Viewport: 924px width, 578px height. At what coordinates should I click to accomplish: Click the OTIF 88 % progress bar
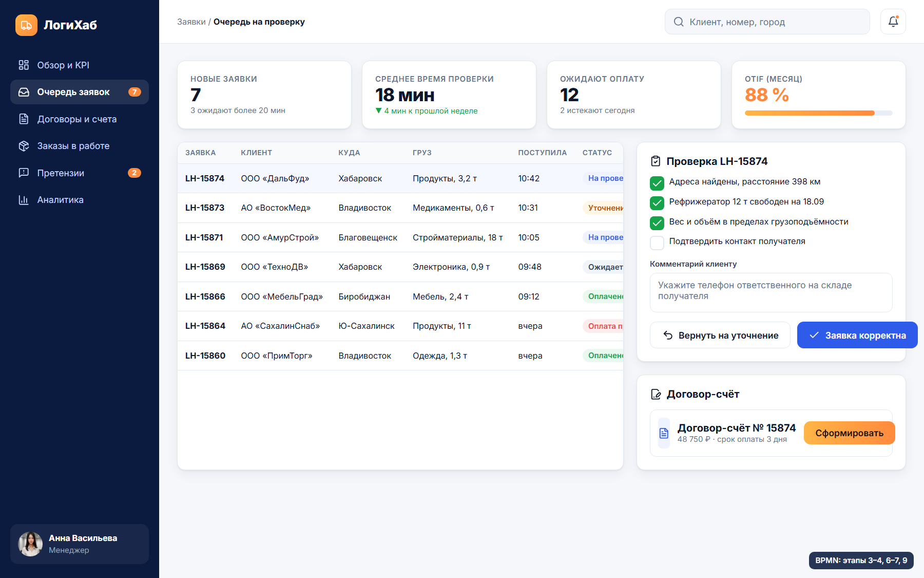819,113
